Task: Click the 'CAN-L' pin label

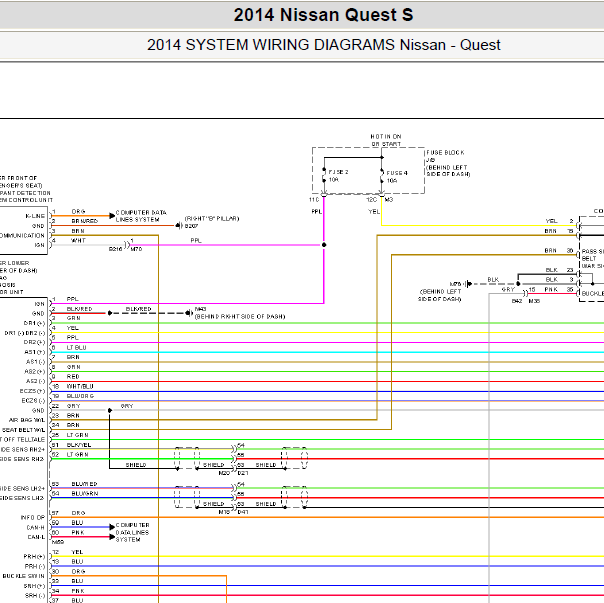Action: coord(36,537)
